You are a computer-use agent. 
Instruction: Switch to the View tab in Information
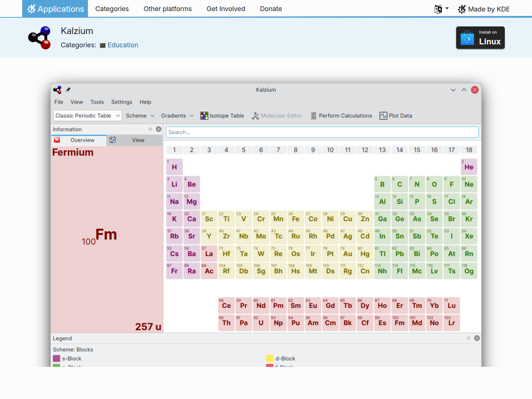tap(135, 140)
